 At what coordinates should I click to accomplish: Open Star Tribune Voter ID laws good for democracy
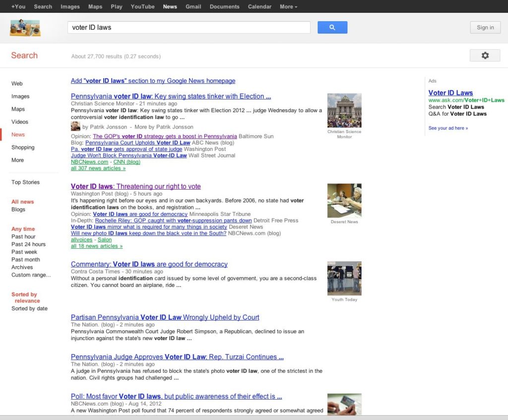(x=140, y=214)
